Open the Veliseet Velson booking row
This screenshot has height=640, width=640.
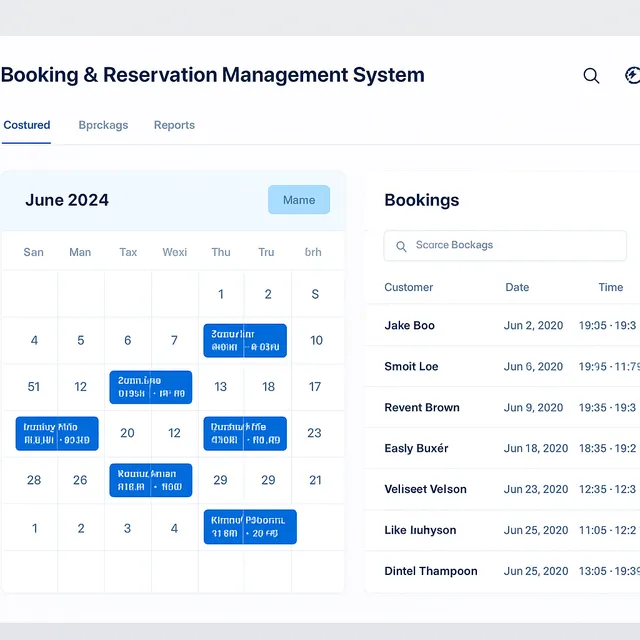pos(502,489)
